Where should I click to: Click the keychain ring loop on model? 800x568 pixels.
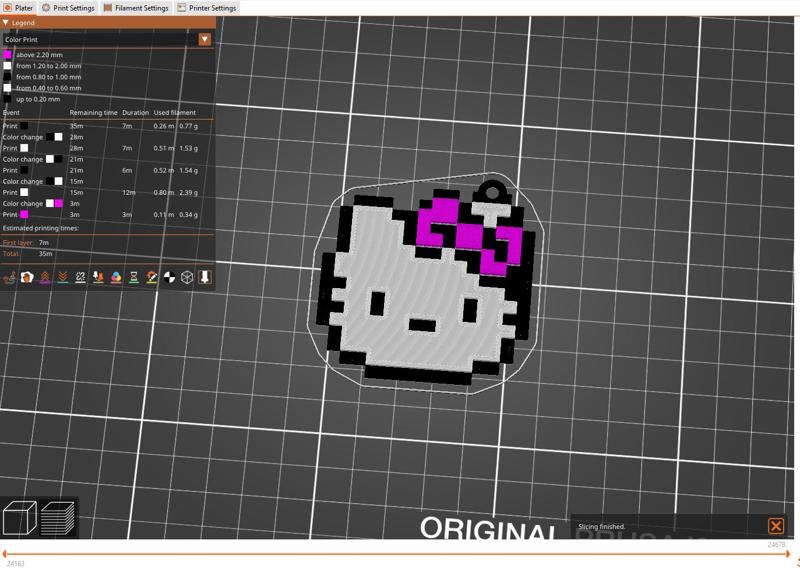(x=492, y=193)
